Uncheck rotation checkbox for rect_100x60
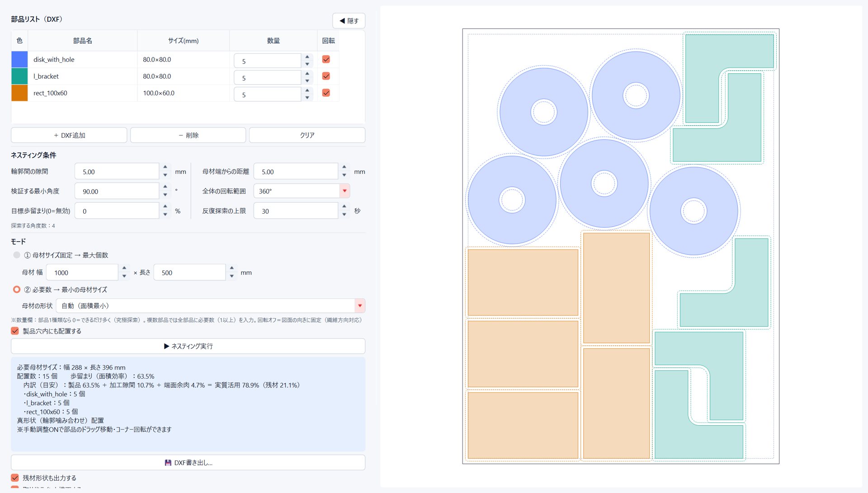 (326, 93)
